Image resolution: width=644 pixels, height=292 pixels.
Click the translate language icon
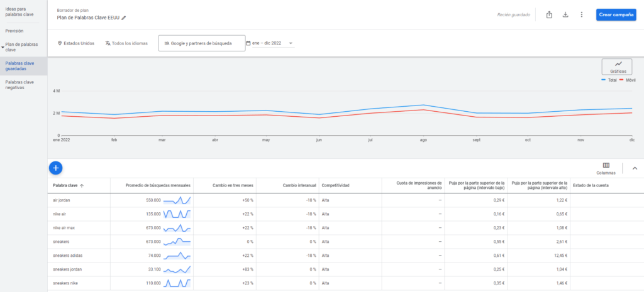click(x=108, y=43)
